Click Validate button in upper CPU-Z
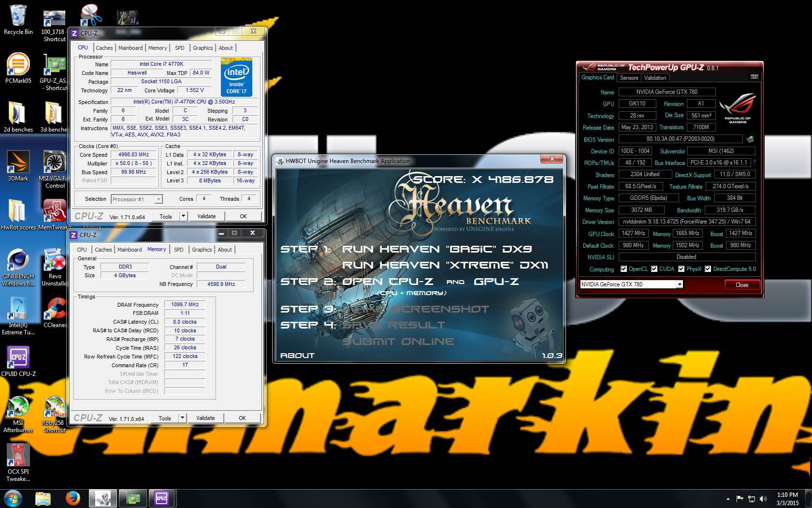This screenshot has height=508, width=812. pos(206,216)
